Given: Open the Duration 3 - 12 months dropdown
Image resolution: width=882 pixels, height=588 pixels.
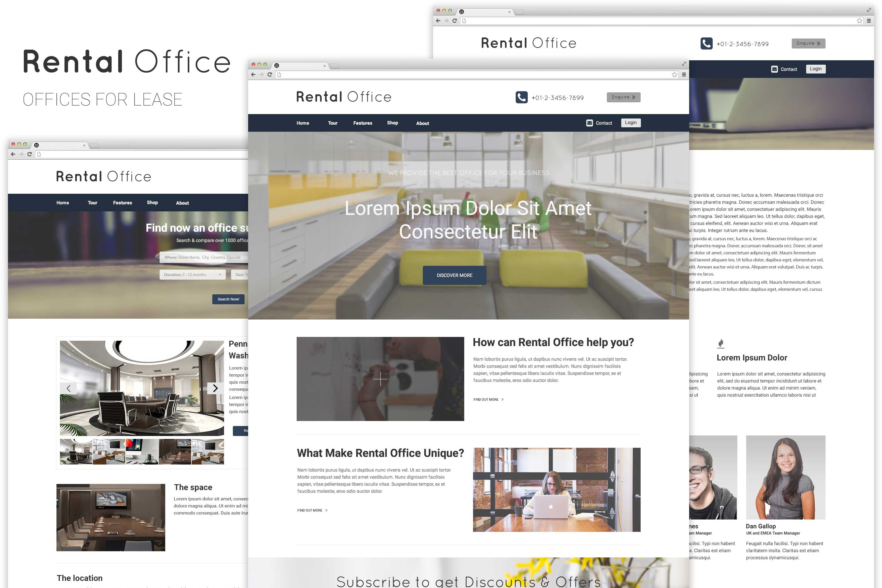Looking at the screenshot, I should point(192,275).
